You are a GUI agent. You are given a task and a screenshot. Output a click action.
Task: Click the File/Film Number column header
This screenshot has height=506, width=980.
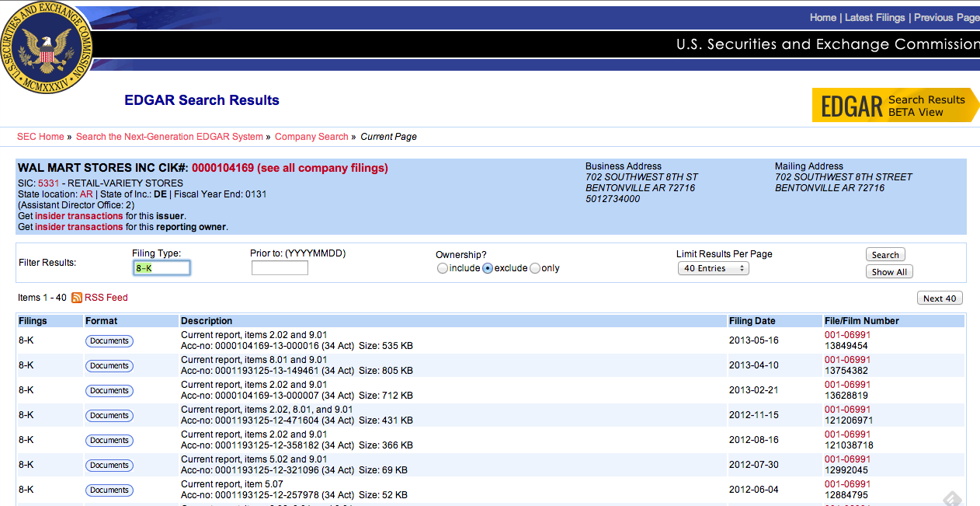(x=862, y=321)
